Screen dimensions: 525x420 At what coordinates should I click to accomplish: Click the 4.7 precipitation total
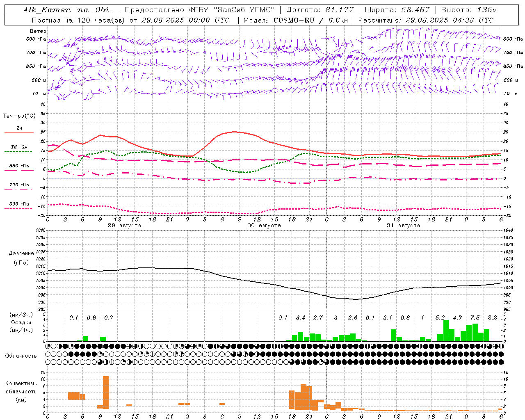tap(457, 318)
